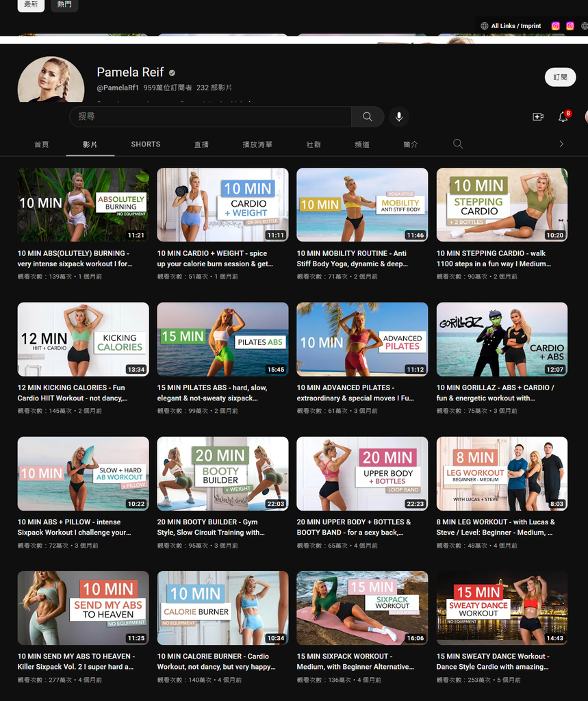Open the title '20 MIN UPPER BODY + BOTTLES &'
This screenshot has height=701, width=588.
tap(354, 527)
